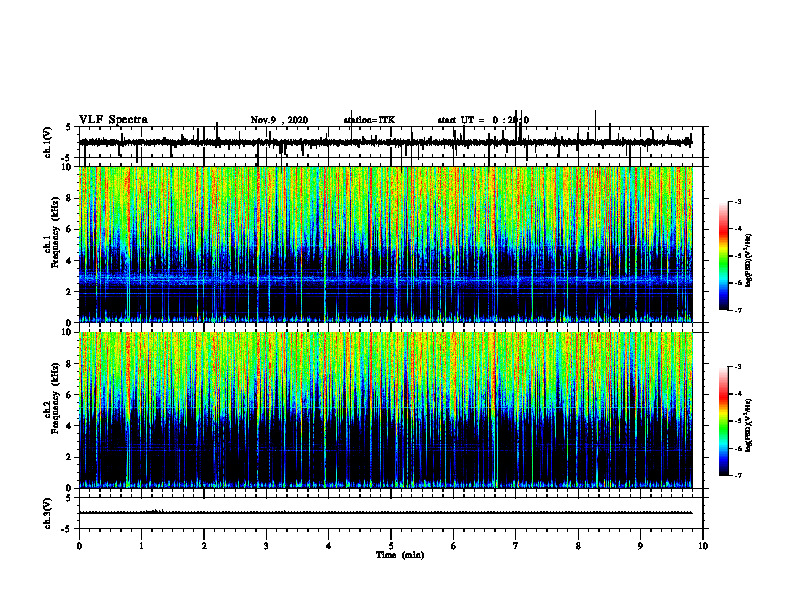Screen dimensions: 792x612
Task: Click inside the ch.2 spectrogram panel
Action: point(385,410)
